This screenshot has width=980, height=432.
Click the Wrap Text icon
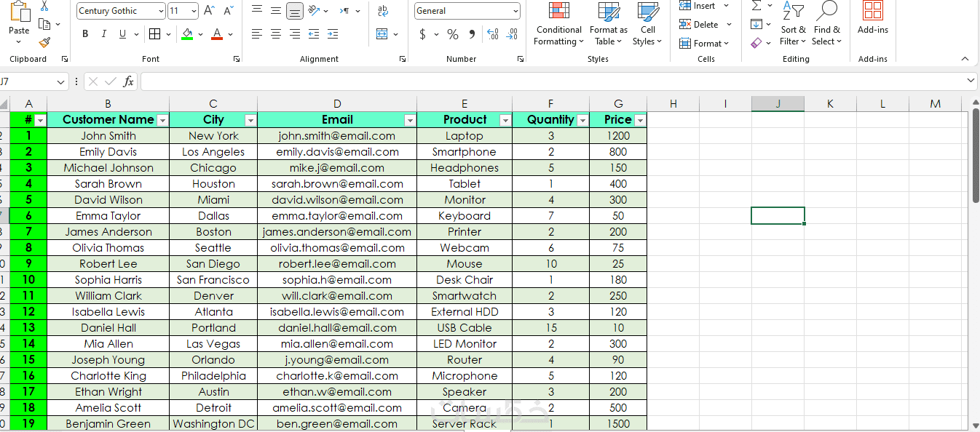[383, 11]
